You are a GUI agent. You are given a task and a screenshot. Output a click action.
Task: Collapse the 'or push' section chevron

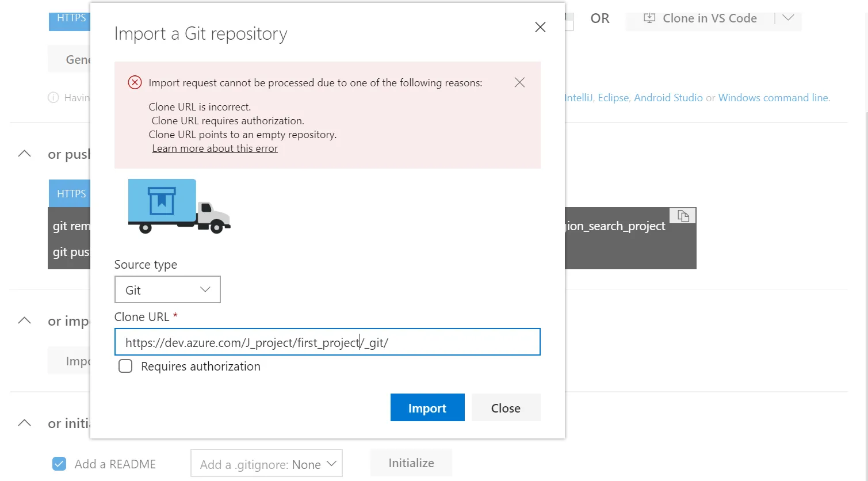[x=24, y=154]
